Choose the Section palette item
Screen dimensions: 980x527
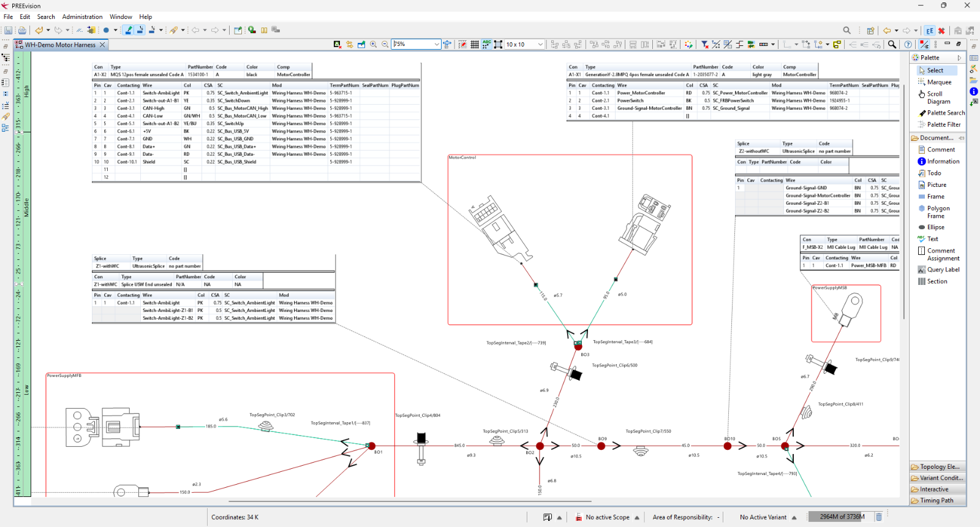pyautogui.click(x=932, y=281)
